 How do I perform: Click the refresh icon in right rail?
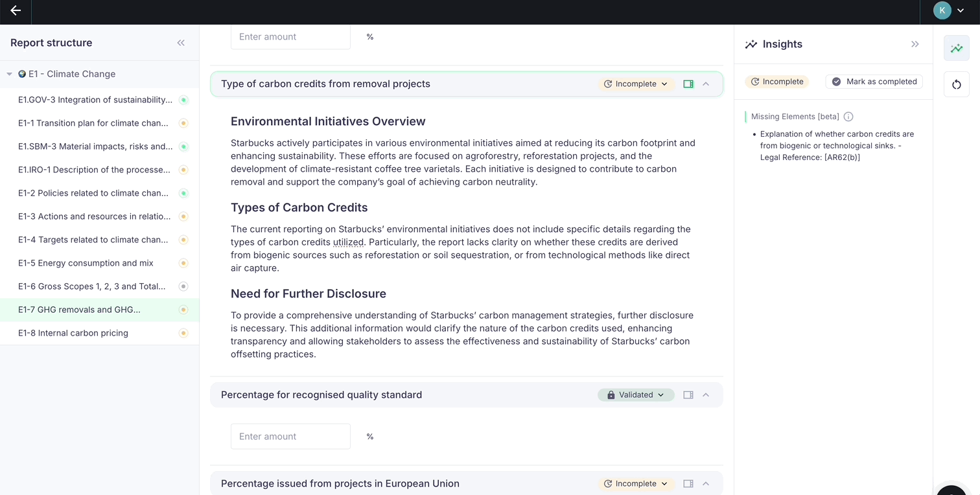pos(957,85)
